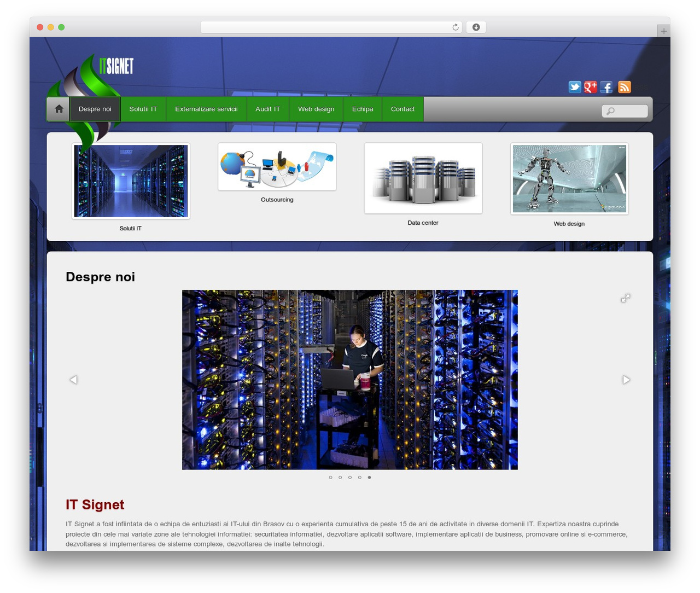Open the Data center servers thumbnail
This screenshot has width=700, height=593.
(423, 178)
